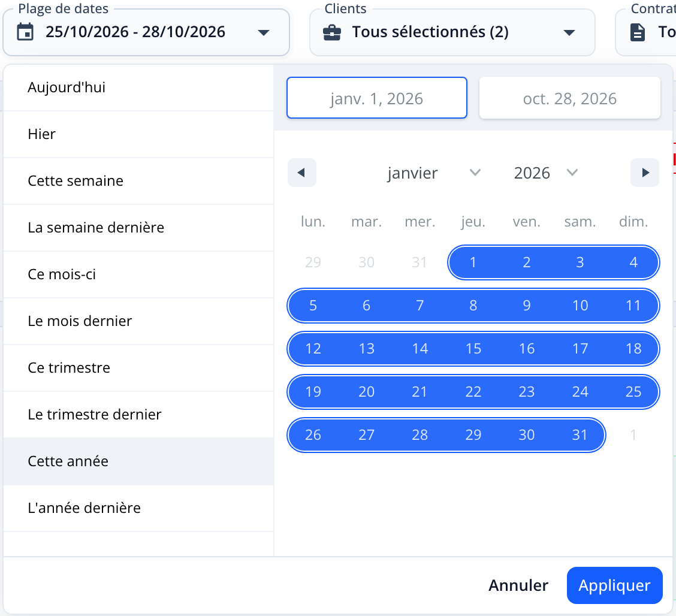Pick Le mois dernier preset
Viewport: 676px width, 616px height.
coord(138,321)
